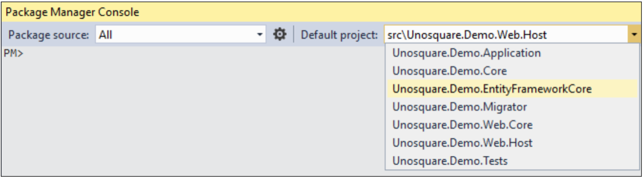Select Unosquare.Demo.Web.Host from the dropdown list

tap(462, 143)
